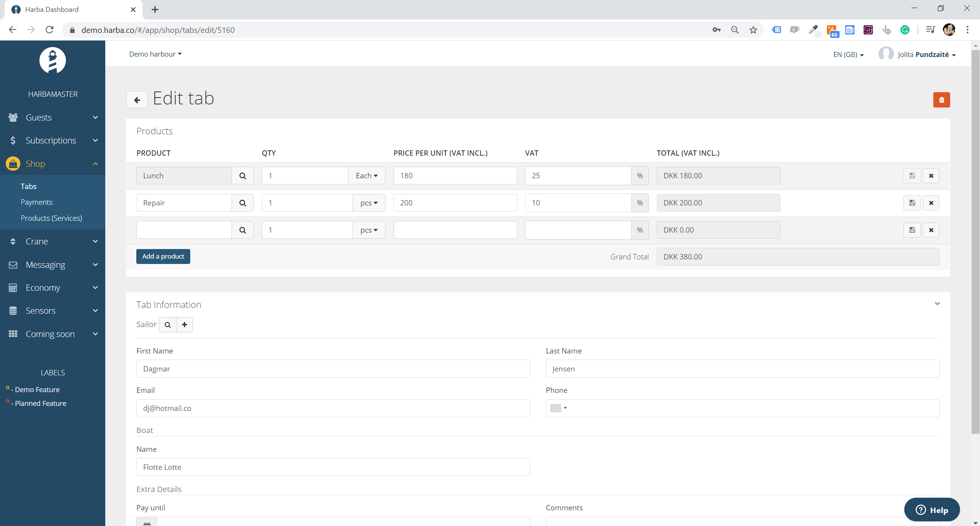
Task: Click the red delete tab trash icon
Action: click(941, 100)
